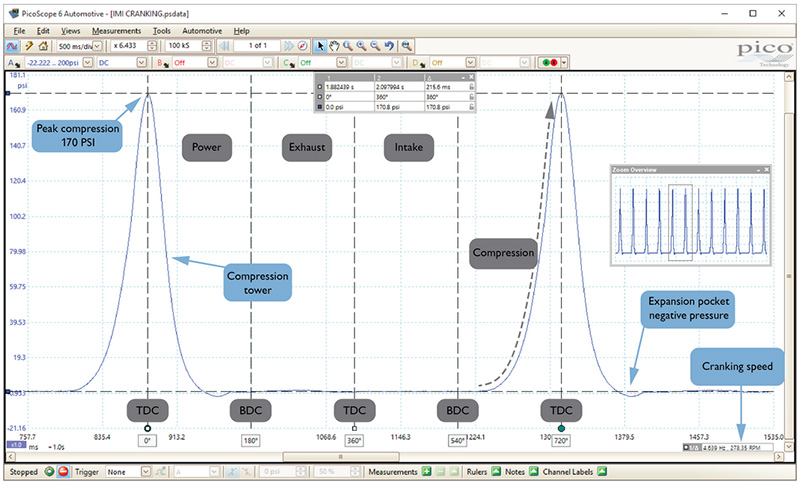This screenshot has height=484, width=800.
Task: Open Channel A range dropdown
Action: [88, 63]
